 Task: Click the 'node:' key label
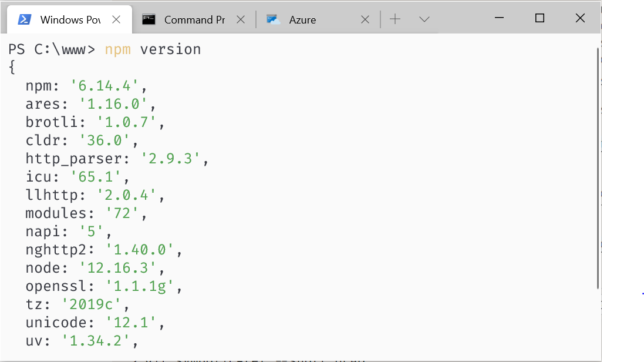point(47,268)
